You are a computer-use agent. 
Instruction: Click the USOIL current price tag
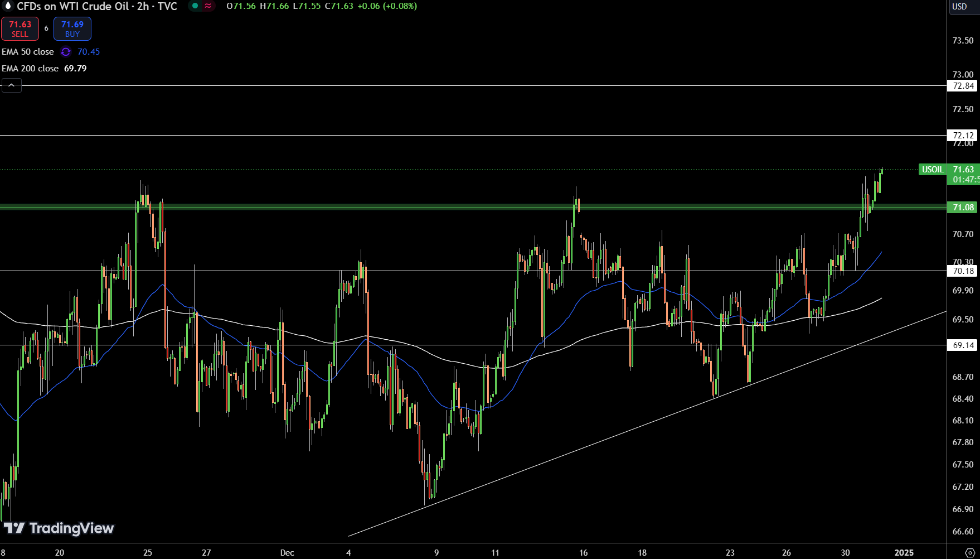933,170
